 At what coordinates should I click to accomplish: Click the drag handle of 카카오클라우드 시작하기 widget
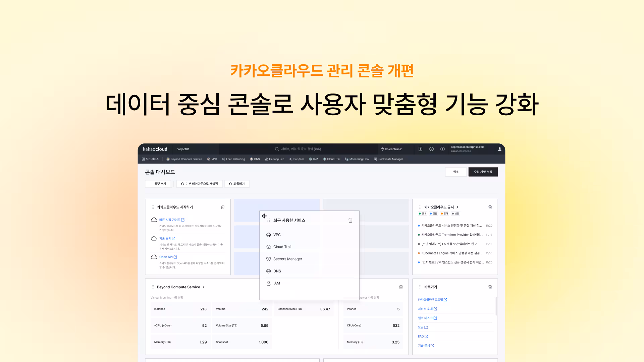tap(153, 207)
